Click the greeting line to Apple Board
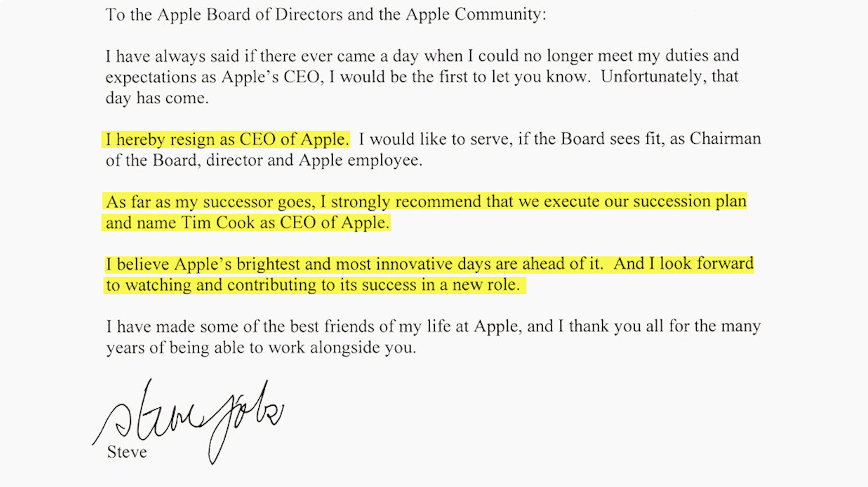This screenshot has height=487, width=868. (325, 14)
